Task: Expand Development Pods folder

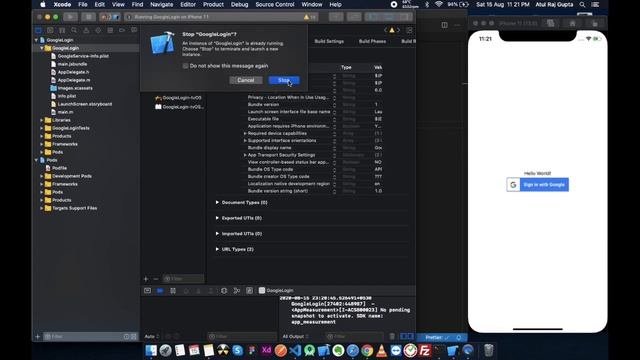Action: (42, 176)
